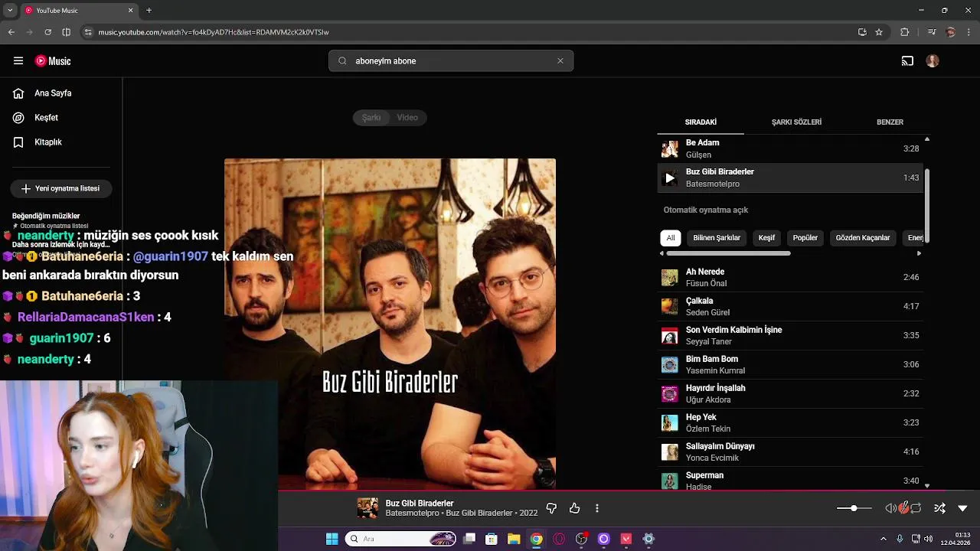Open the account profile avatar
Image resolution: width=980 pixels, height=551 pixels.
tap(933, 61)
